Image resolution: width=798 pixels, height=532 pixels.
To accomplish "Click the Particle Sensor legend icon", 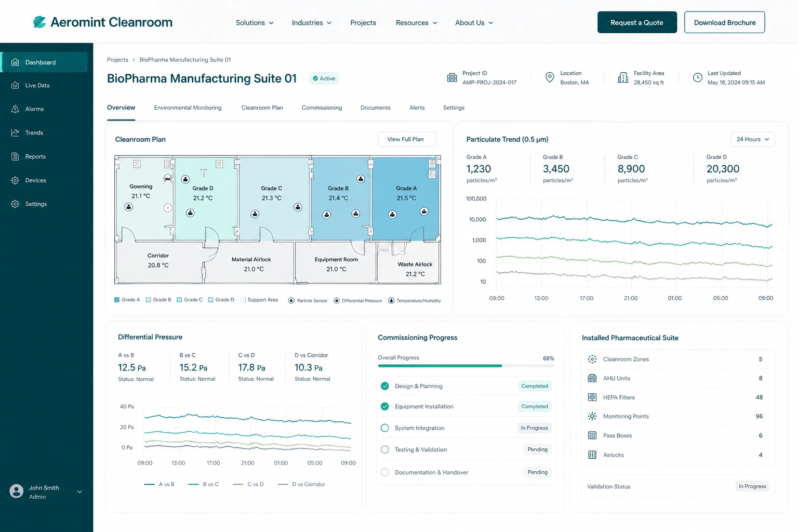I will click(x=291, y=301).
